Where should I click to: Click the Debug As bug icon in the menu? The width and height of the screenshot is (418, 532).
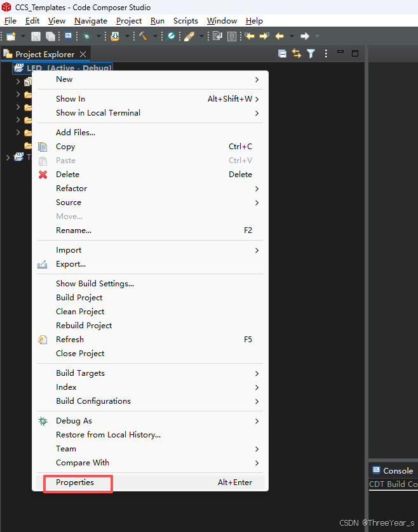click(x=43, y=421)
